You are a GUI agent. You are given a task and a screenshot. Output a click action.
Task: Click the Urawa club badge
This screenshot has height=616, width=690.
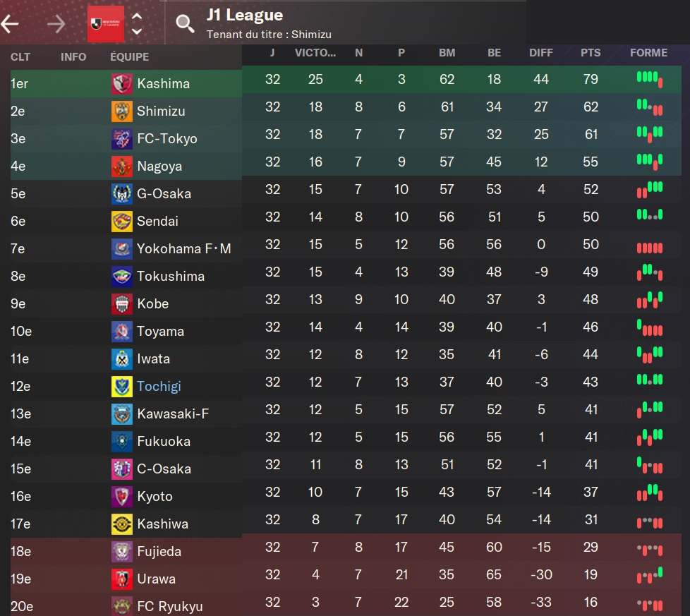[121, 579]
